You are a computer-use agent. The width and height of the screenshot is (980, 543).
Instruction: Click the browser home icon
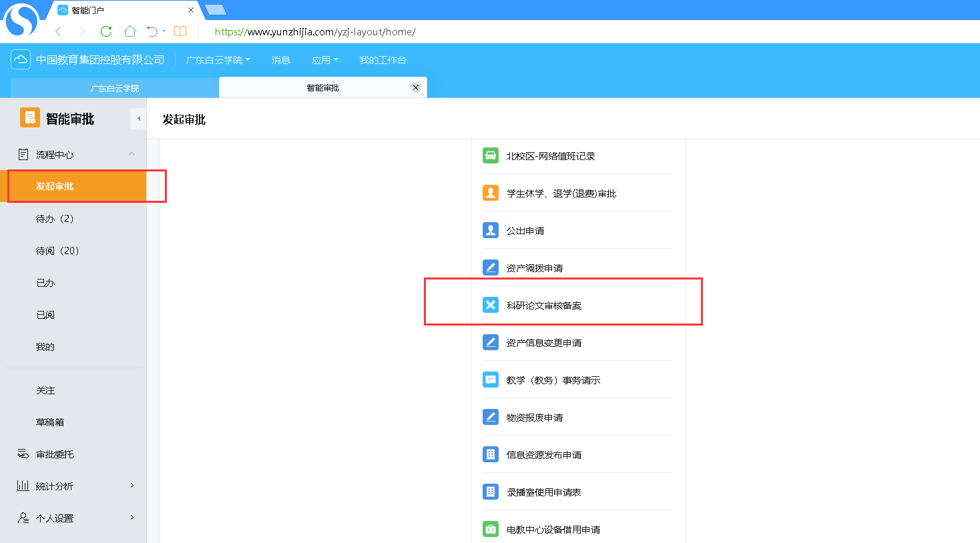(130, 31)
